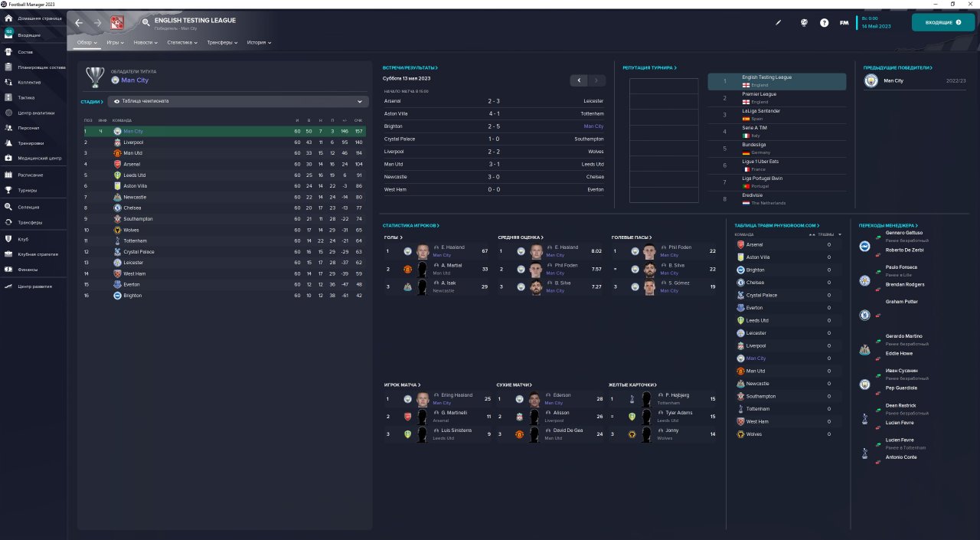Select Liverpool row in league table

[224, 142]
